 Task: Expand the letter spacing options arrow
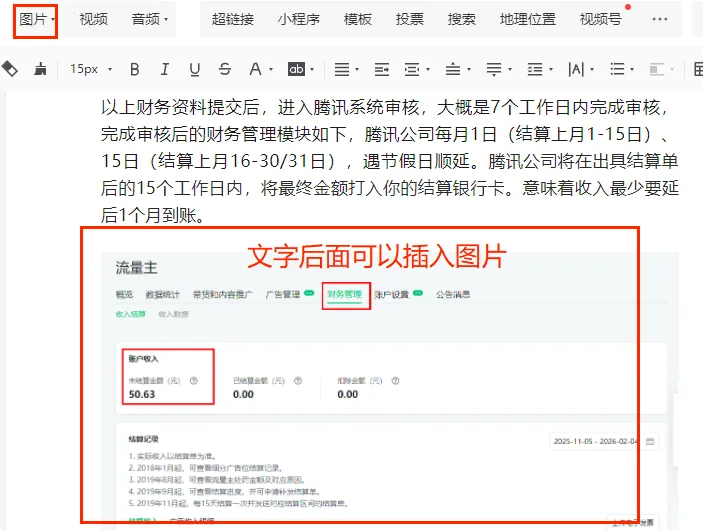tap(592, 70)
